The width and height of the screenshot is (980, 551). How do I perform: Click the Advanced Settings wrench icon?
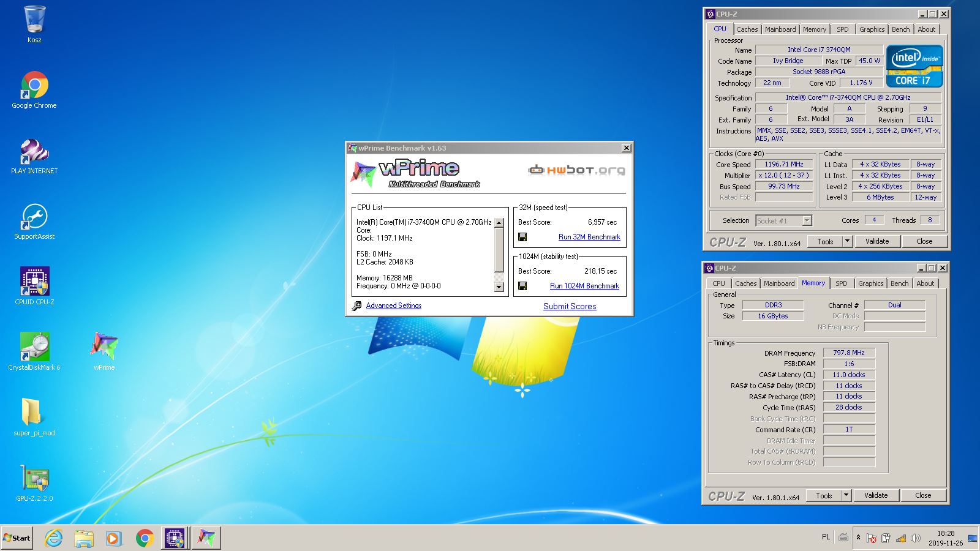[356, 305]
